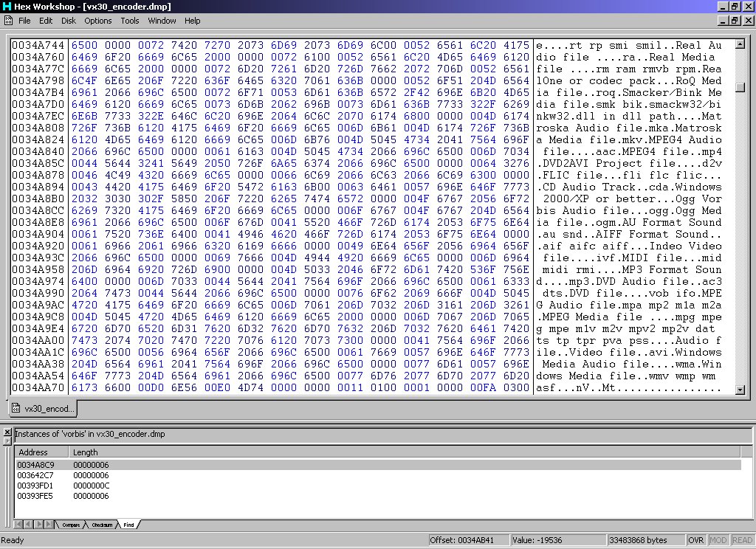Screen dimensions: 756x549
Task: Click offset row 0034A990
Action: pos(38,294)
